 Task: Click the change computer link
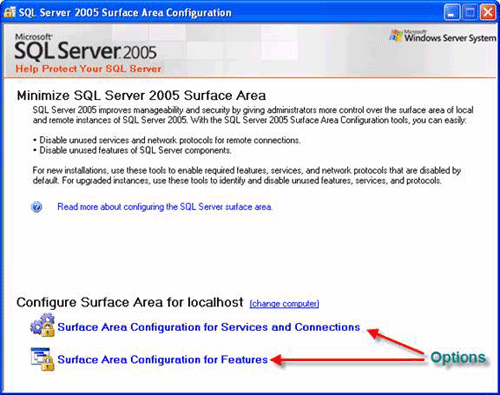coord(284,304)
